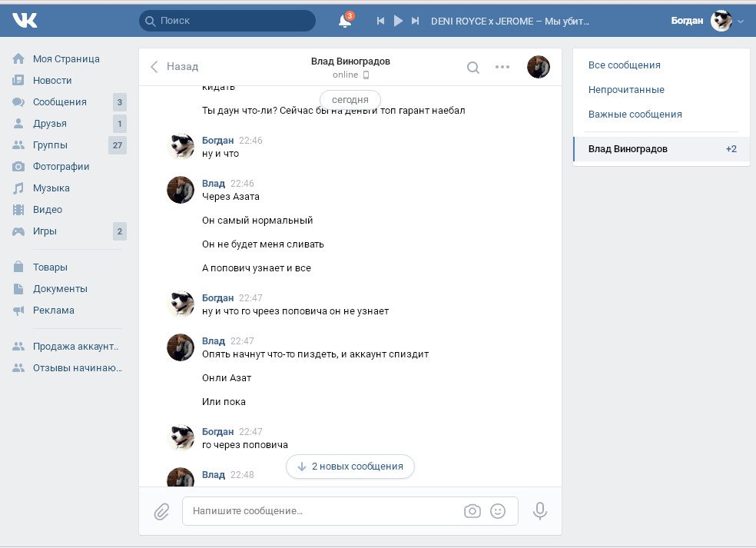Show Непрочитанные messages filter
756x548 pixels.
pyautogui.click(x=626, y=90)
